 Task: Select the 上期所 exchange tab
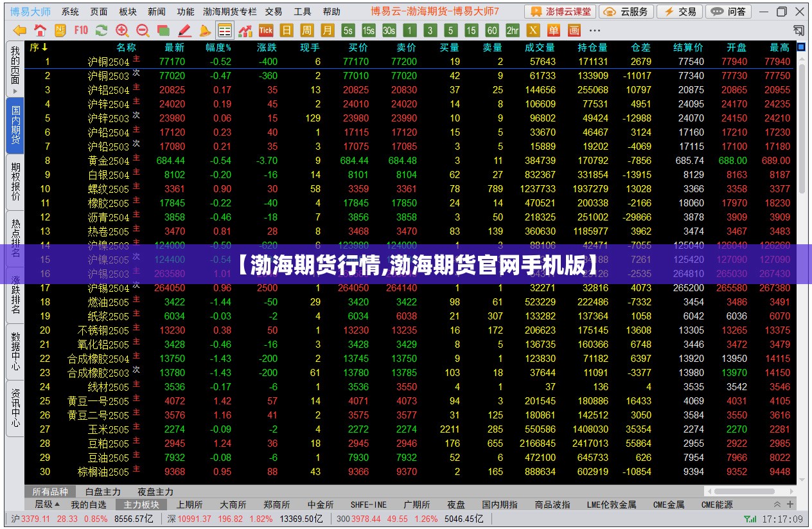(x=190, y=505)
